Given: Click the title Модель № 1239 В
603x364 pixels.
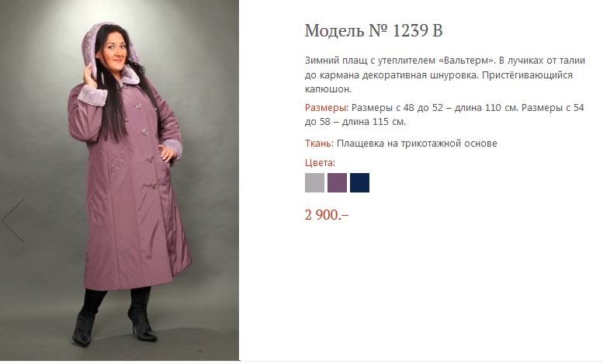Looking at the screenshot, I should 373,30.
